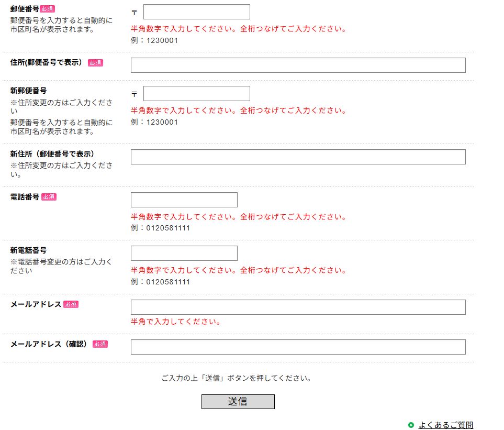Image resolution: width=504 pixels, height=430 pixels.
Task: Select the メールアドレス email input
Action: 298,307
